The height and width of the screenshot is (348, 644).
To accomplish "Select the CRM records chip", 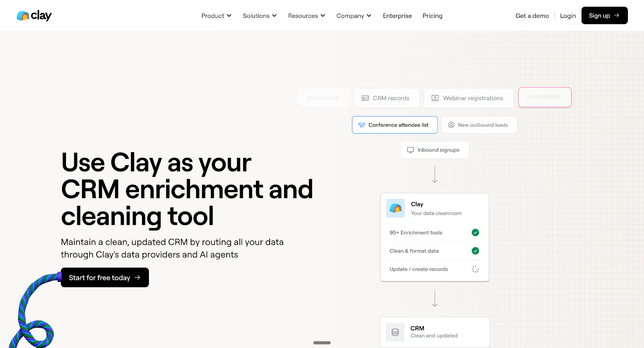I will point(387,98).
